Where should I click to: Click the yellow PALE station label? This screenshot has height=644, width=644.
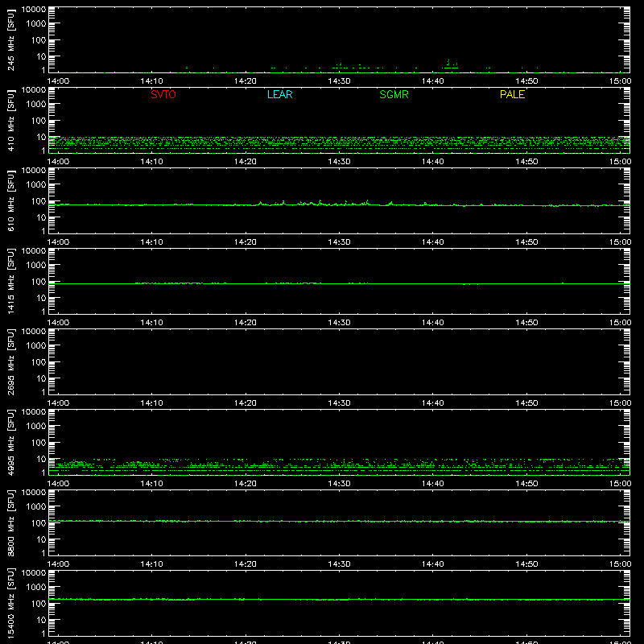pyautogui.click(x=512, y=94)
